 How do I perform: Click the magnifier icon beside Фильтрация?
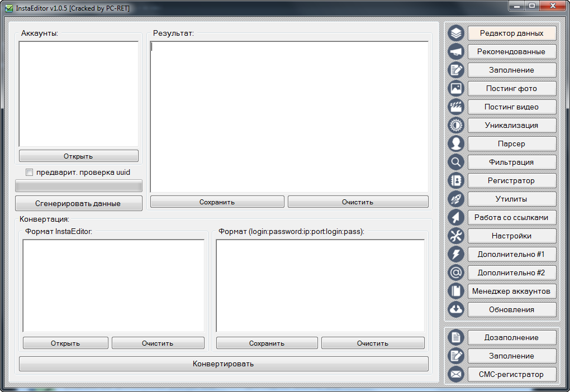456,162
